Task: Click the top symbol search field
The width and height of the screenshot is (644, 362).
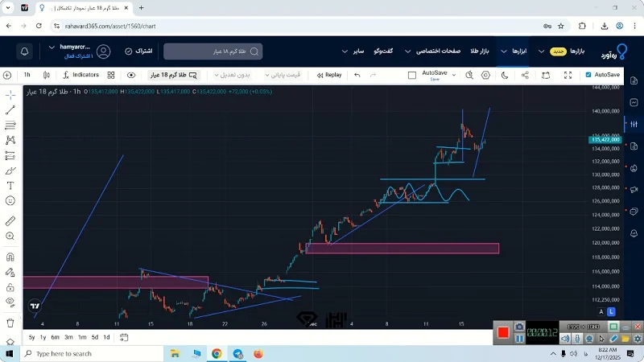Action: 213,51
